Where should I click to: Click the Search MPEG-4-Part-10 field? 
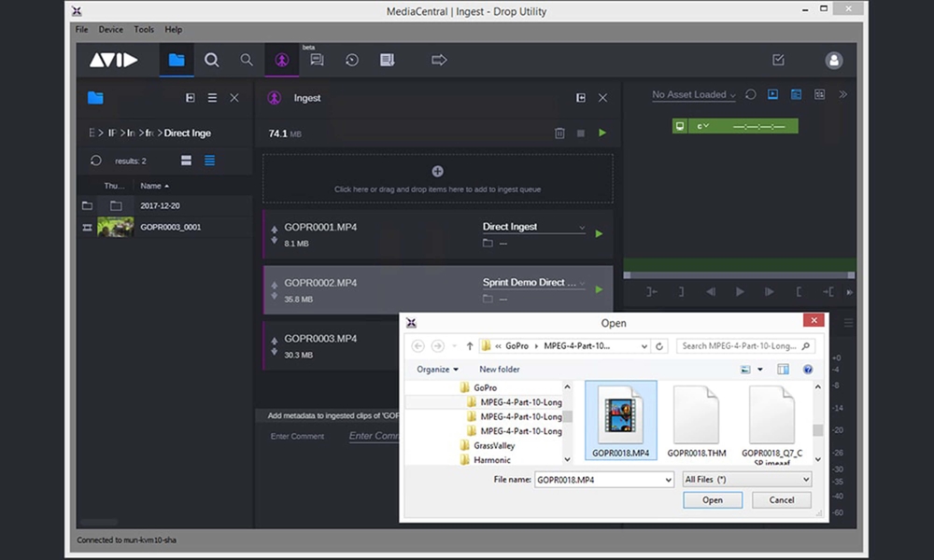[x=745, y=345]
